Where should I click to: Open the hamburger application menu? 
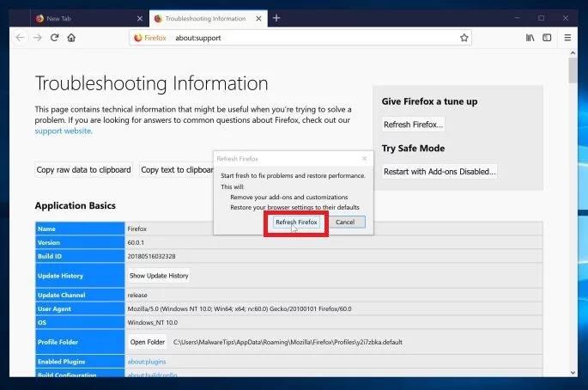pyautogui.click(x=567, y=38)
